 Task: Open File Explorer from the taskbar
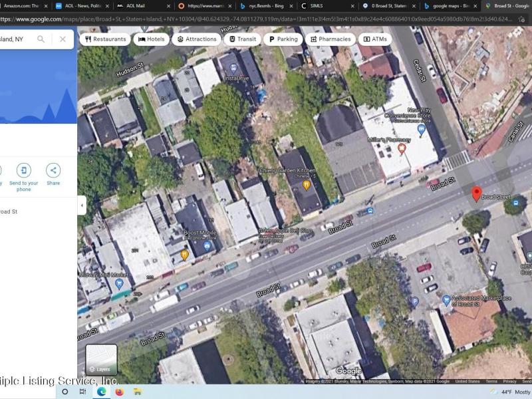tap(138, 392)
